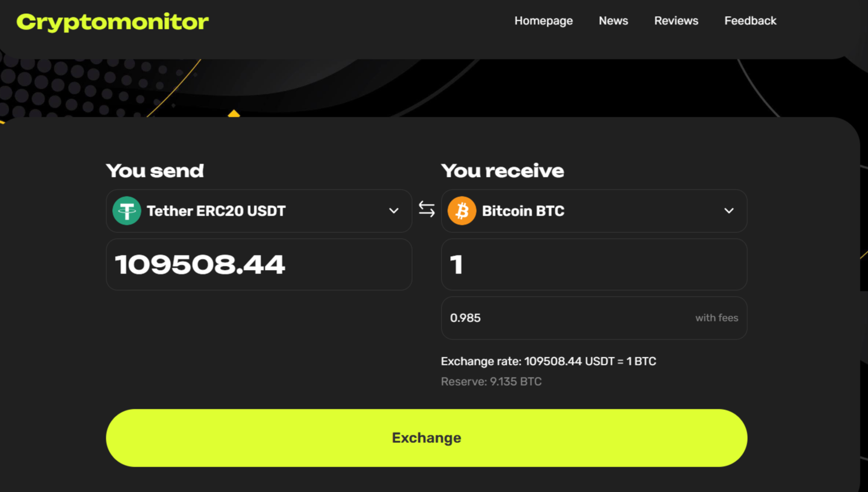The width and height of the screenshot is (868, 492).
Task: Click the yellow Exchange button
Action: tap(426, 438)
